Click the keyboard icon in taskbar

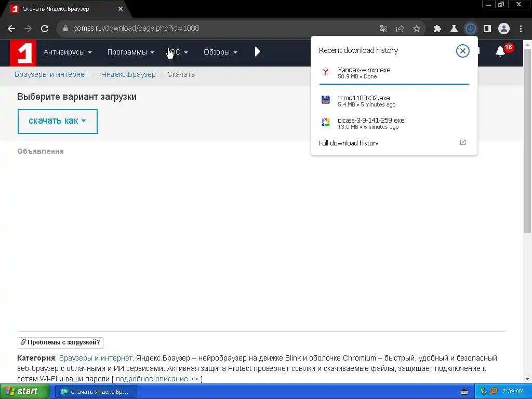click(464, 392)
